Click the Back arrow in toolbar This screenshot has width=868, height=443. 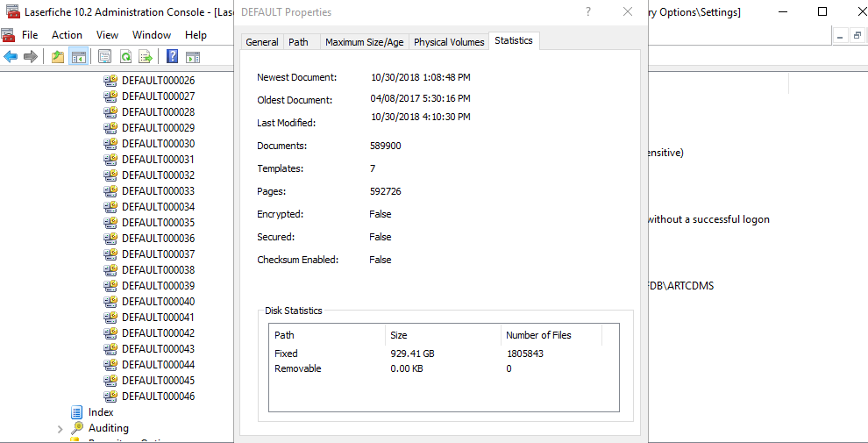coord(11,57)
